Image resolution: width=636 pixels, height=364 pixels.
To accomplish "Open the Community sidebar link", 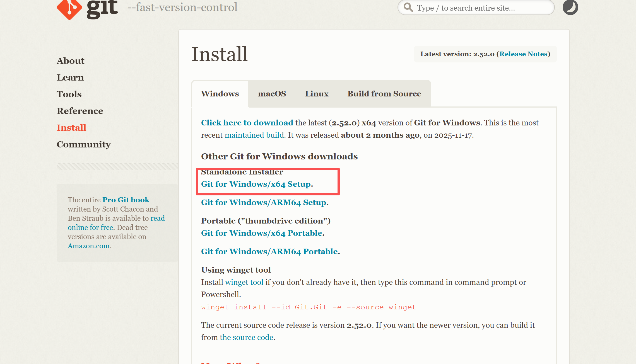I will click(x=83, y=144).
